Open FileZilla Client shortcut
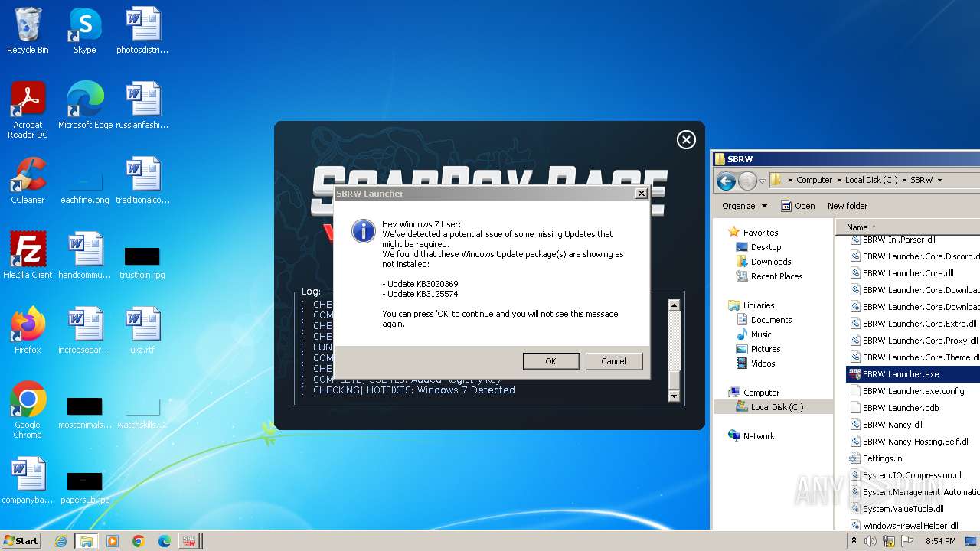980x551 pixels. (x=28, y=256)
